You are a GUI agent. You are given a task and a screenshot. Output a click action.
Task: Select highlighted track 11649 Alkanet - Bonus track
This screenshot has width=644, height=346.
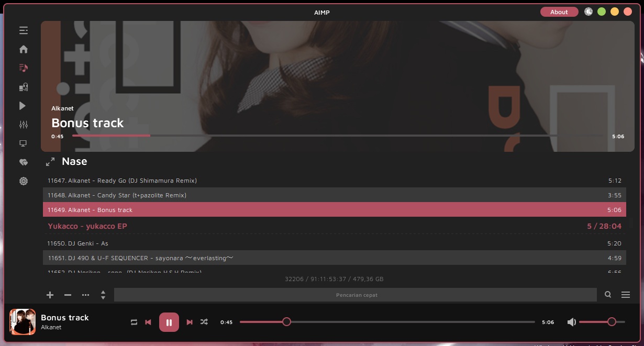click(x=335, y=210)
